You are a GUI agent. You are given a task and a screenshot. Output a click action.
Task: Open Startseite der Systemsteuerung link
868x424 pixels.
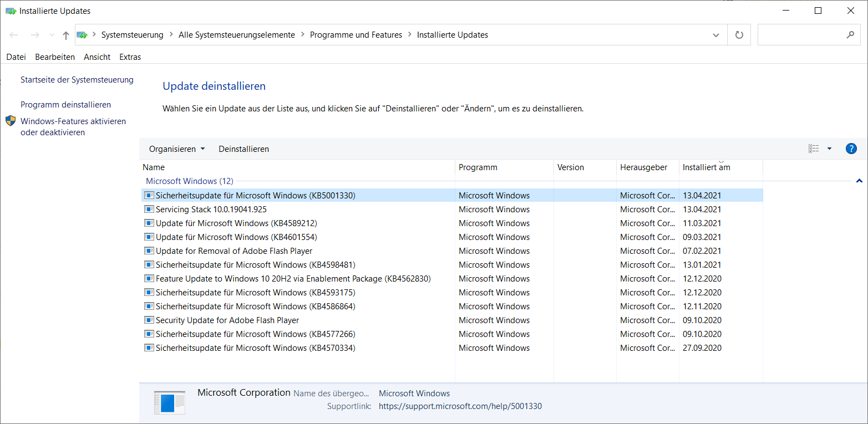pos(77,80)
